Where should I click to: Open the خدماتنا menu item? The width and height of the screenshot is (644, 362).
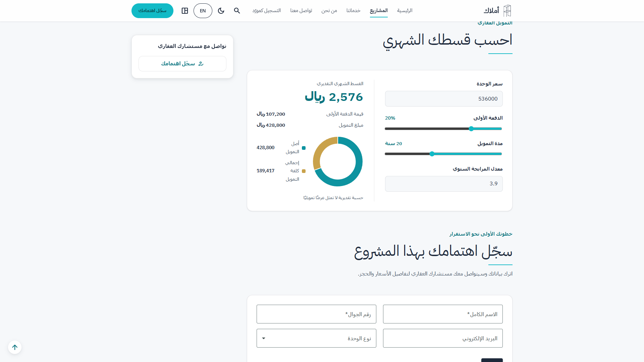354,11
